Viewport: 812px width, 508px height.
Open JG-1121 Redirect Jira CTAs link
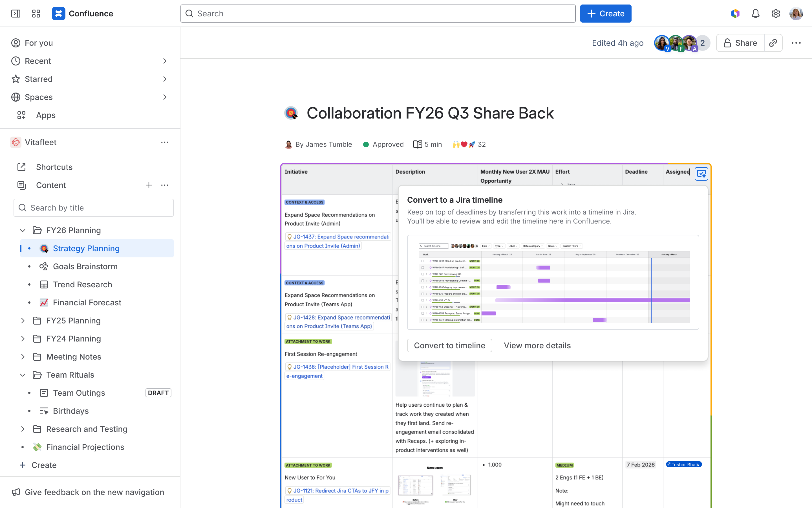pyautogui.click(x=337, y=495)
